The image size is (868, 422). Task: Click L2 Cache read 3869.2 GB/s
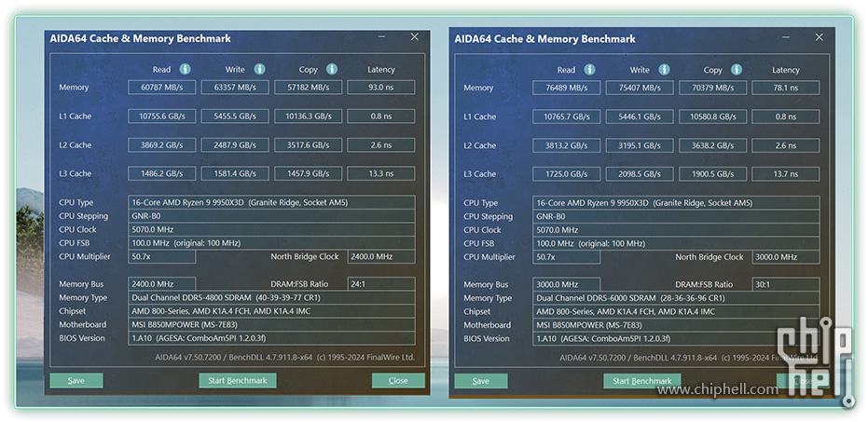pos(161,145)
